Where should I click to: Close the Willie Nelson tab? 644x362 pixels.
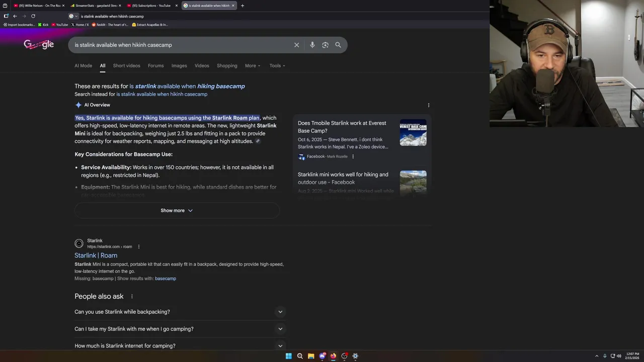(x=64, y=6)
